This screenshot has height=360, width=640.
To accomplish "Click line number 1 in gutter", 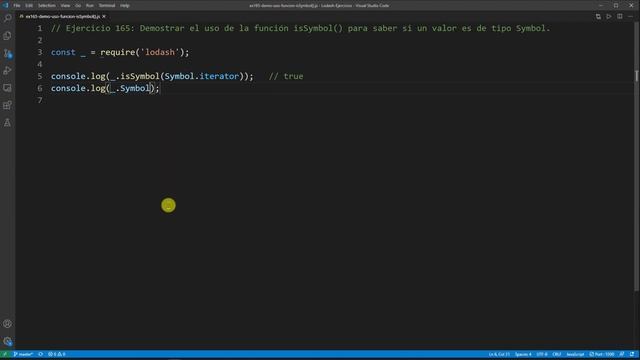I will point(40,28).
